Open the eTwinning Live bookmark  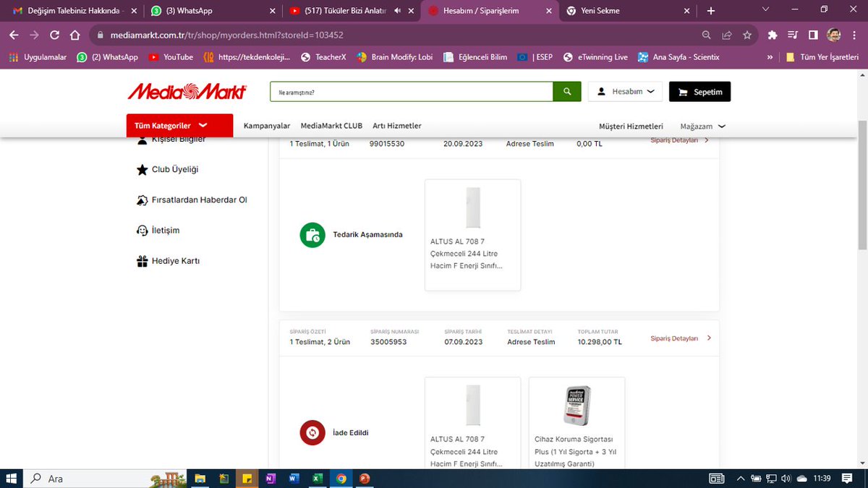(x=595, y=57)
